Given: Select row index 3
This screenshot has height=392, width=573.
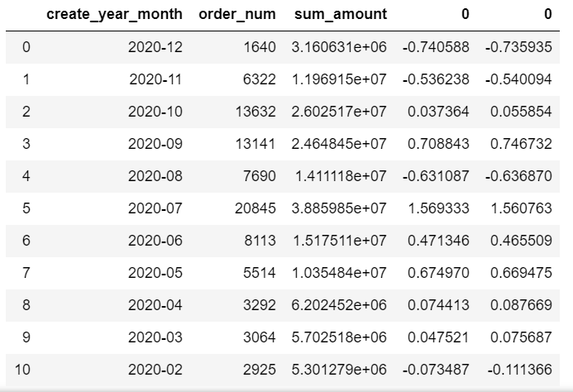Looking at the screenshot, I should tap(26, 144).
